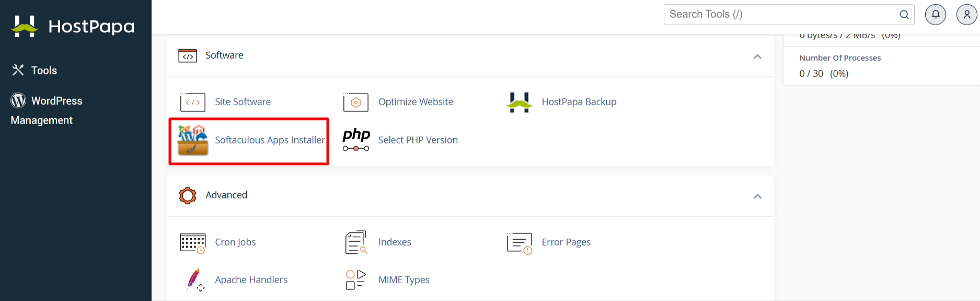Click the Number Of Processes label
Viewport: 980px width, 301px height.
point(840,58)
